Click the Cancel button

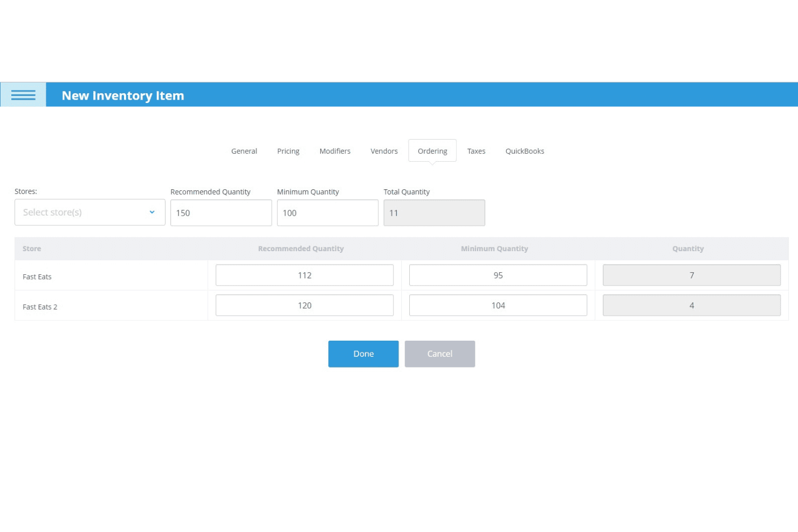click(x=440, y=354)
